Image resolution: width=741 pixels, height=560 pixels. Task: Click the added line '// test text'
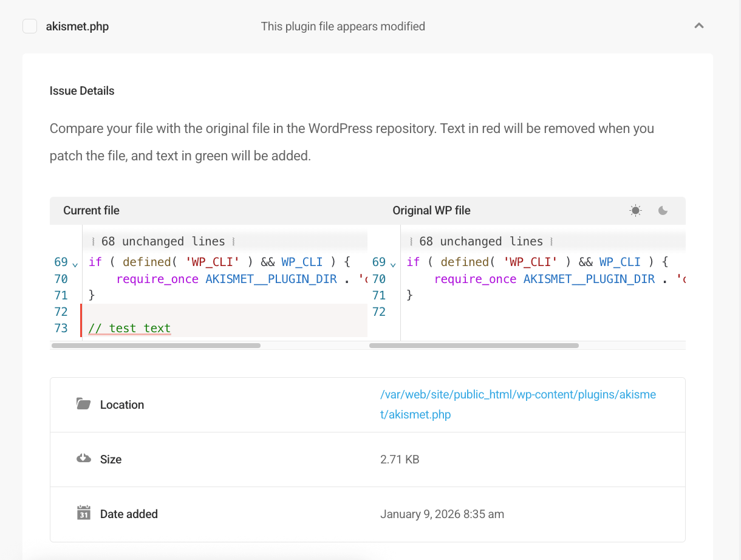pos(129,328)
